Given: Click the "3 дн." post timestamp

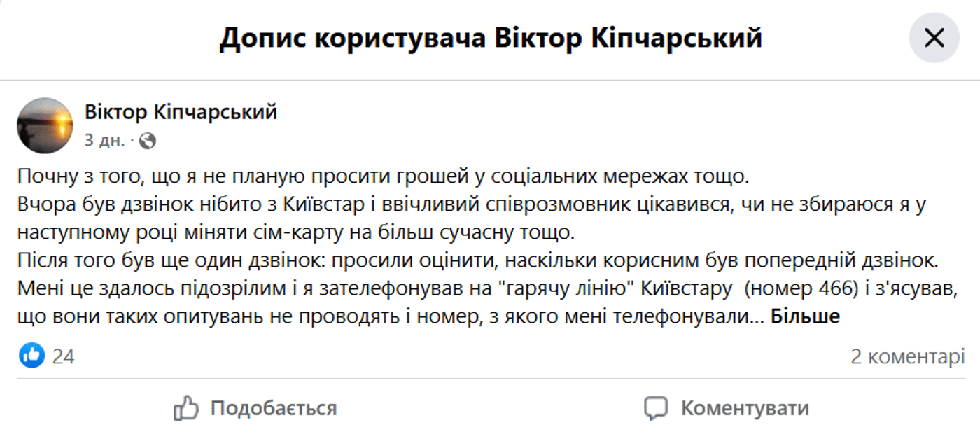Looking at the screenshot, I should 104,141.
